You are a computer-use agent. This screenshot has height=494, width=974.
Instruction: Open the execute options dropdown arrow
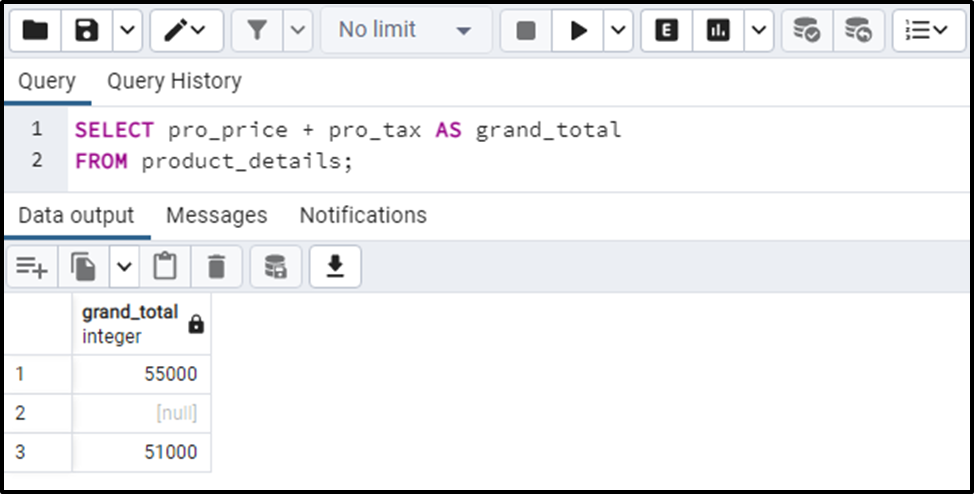point(618,30)
